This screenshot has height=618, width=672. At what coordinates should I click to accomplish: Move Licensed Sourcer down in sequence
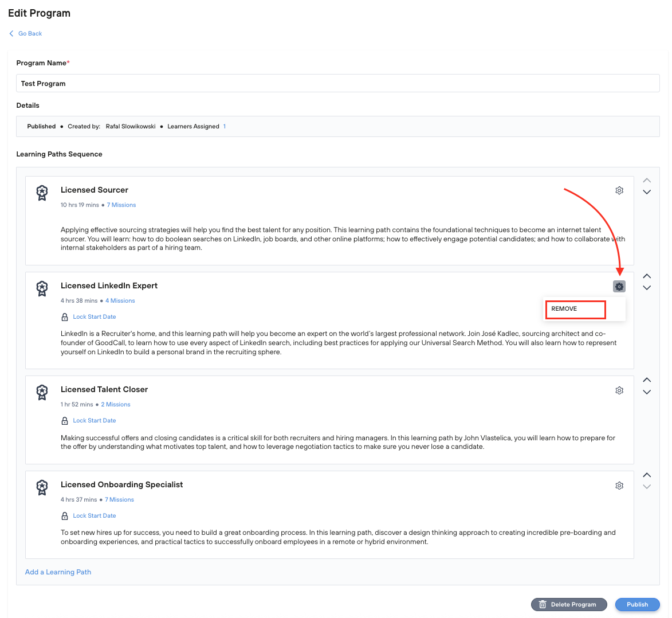click(x=647, y=193)
